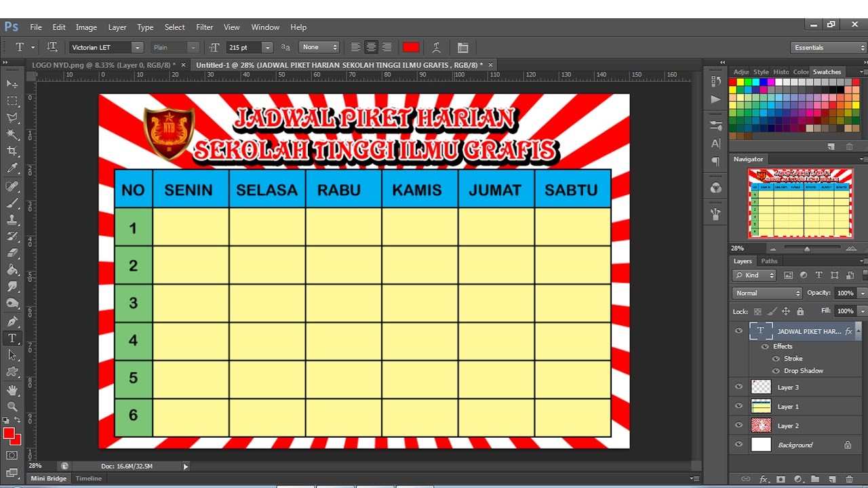Switch to the LOGO NYD.png document tab

103,65
